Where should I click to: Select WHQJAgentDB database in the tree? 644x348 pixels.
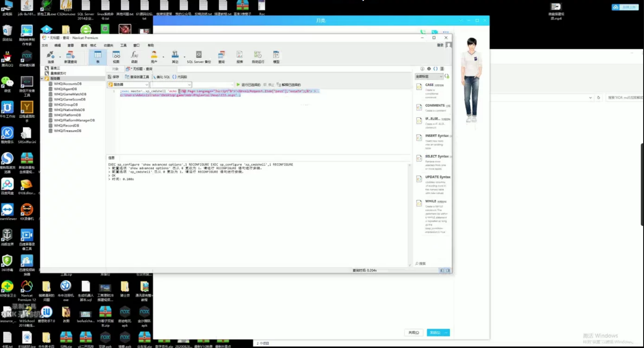click(x=65, y=89)
